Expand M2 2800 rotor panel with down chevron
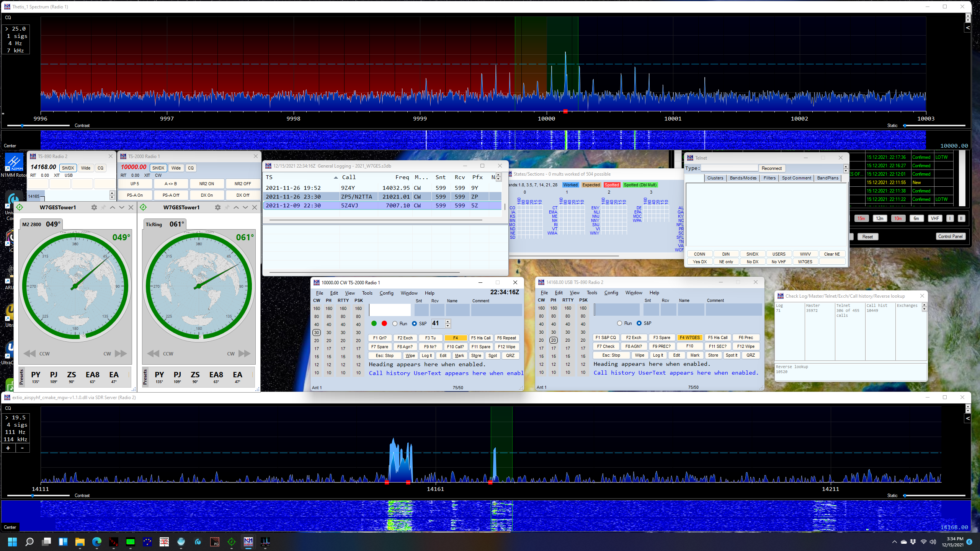Image resolution: width=980 pixels, height=551 pixels. 122,207
